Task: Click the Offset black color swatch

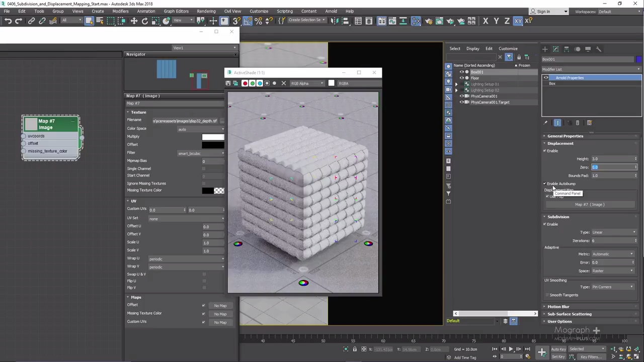Action: point(213,145)
